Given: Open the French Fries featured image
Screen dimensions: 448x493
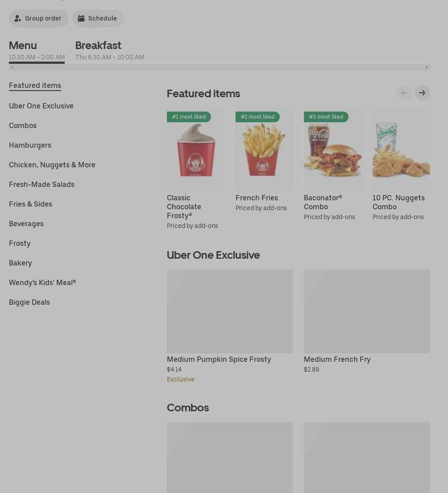Looking at the screenshot, I should click(264, 149).
